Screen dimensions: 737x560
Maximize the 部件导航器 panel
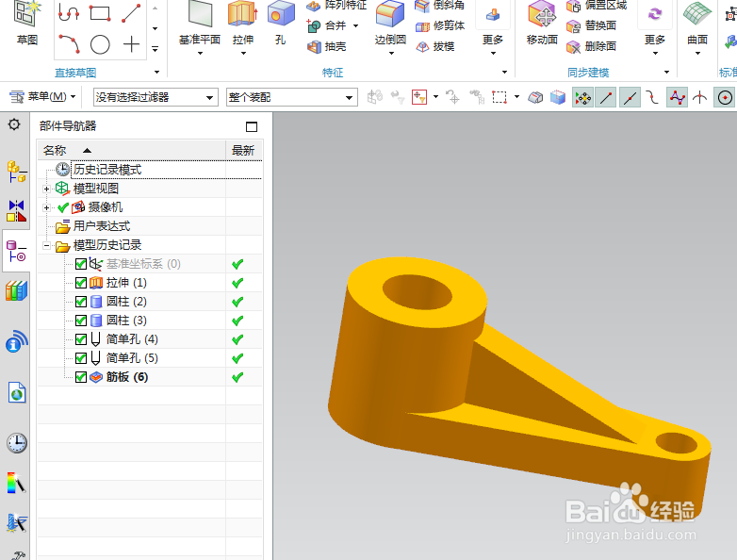click(x=252, y=126)
